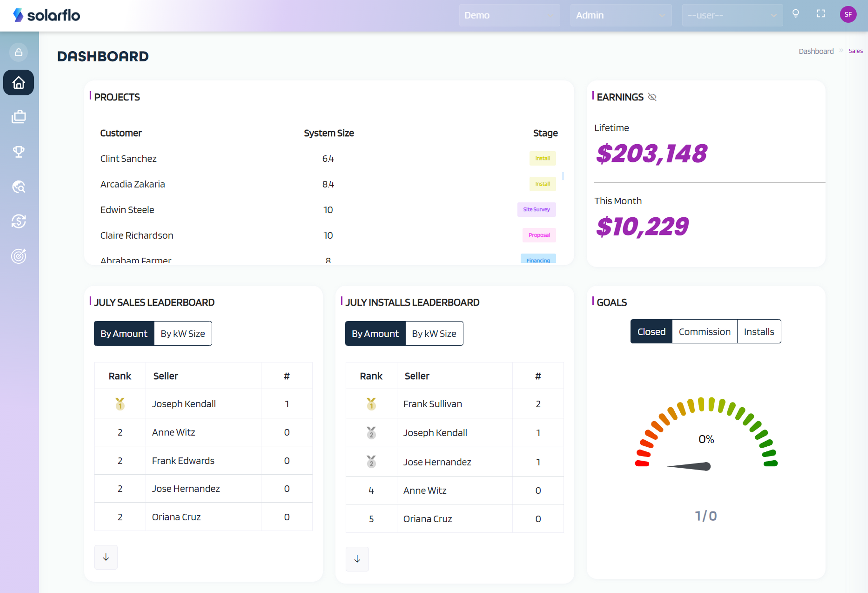The image size is (868, 593).
Task: Click the Seller header in sales leaderboard
Action: pos(165,376)
